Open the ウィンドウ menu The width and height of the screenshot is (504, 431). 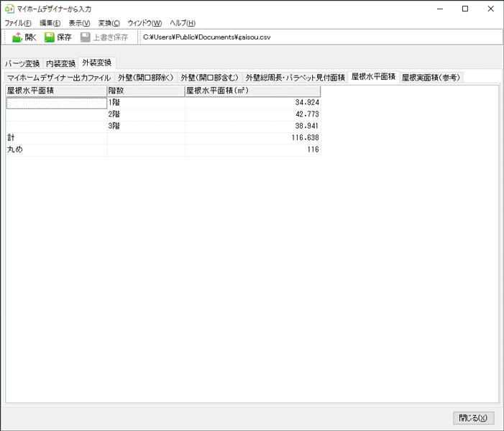(145, 23)
